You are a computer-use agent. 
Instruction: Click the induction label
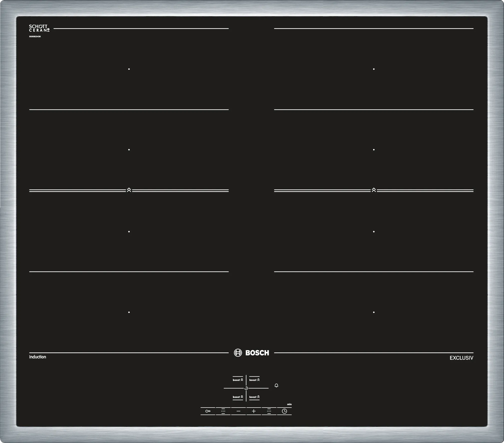point(37,357)
